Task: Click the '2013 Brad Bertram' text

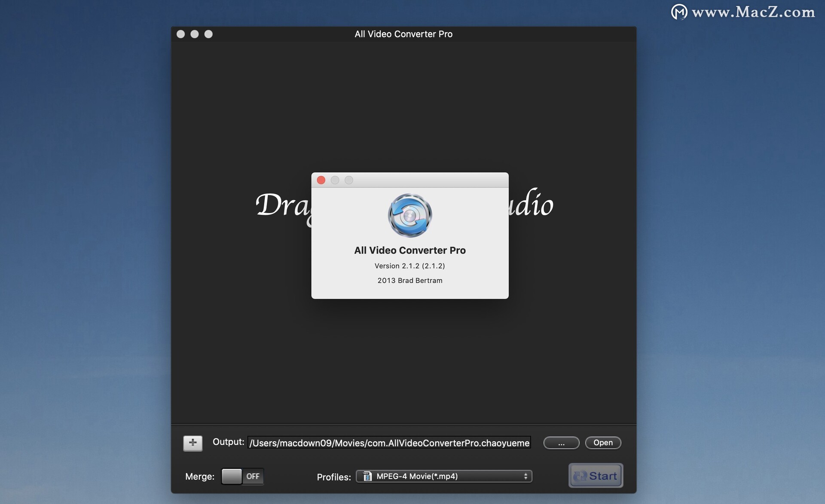Action: [410, 281]
